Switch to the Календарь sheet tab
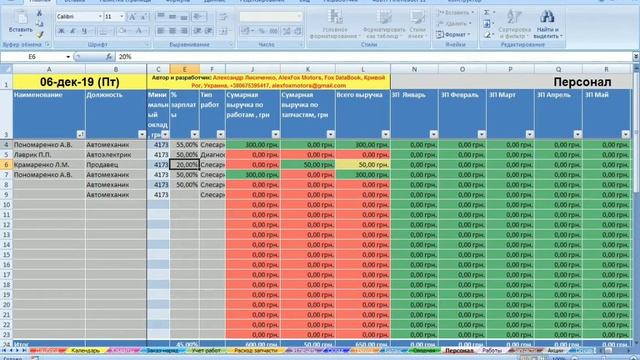 tap(85, 351)
